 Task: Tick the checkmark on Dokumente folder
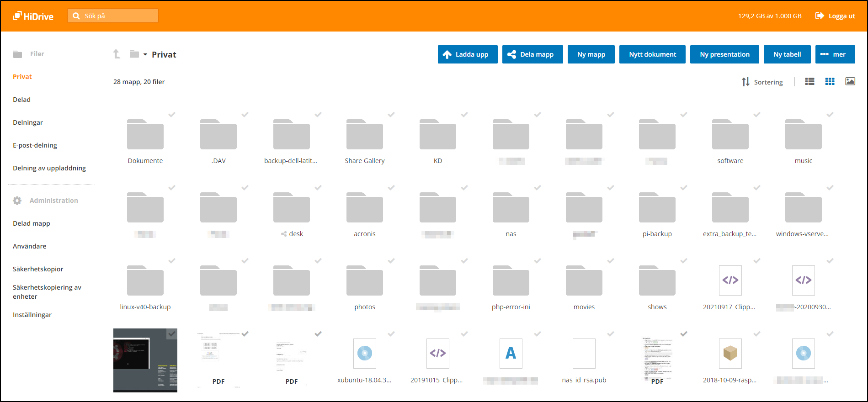click(172, 115)
